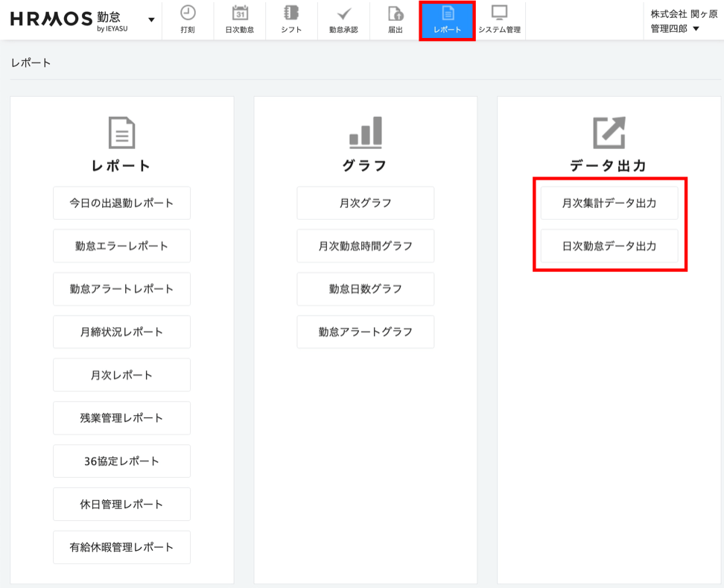Open 勤怠日数グラフ

[x=365, y=289]
